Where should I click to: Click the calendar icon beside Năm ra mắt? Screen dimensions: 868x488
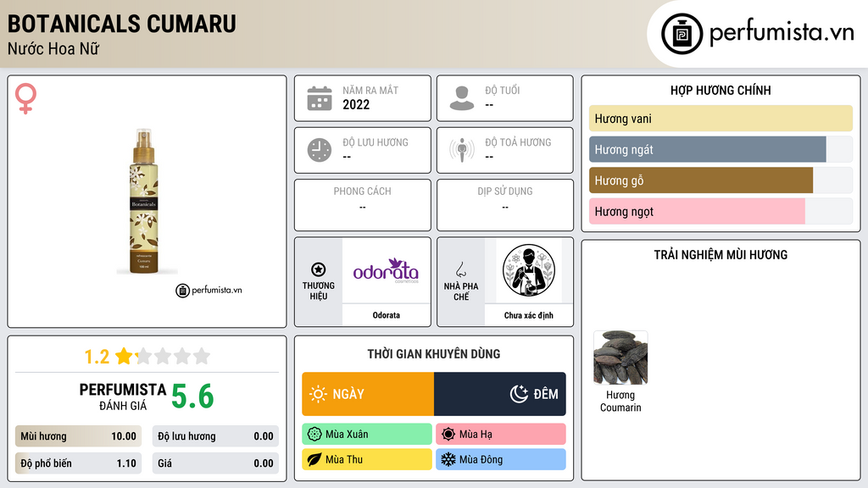[320, 98]
